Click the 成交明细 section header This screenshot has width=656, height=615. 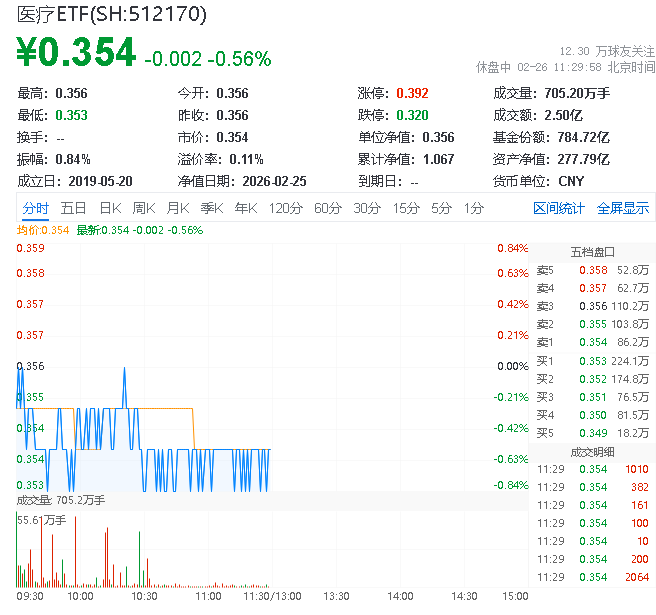click(593, 451)
